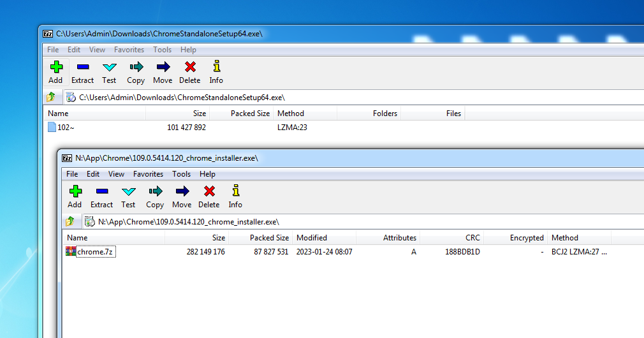Click Info icon in ChromeStandaloneSetup64 window
Screen dimensions: 644x338
pos(216,66)
